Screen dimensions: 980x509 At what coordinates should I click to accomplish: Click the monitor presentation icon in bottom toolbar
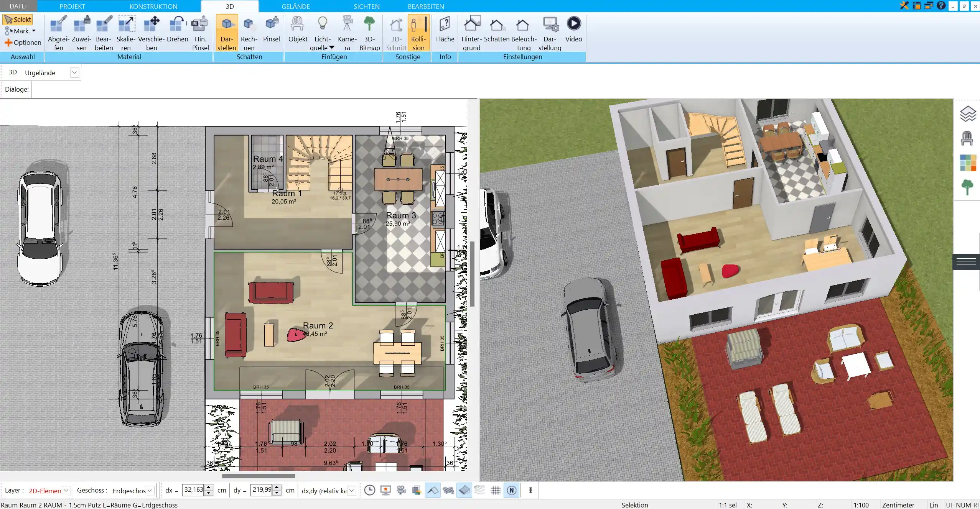(385, 490)
